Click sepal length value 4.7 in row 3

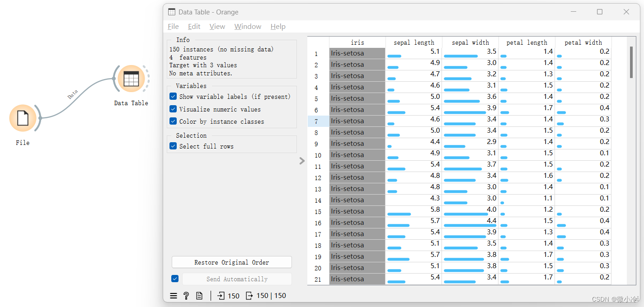(414, 76)
